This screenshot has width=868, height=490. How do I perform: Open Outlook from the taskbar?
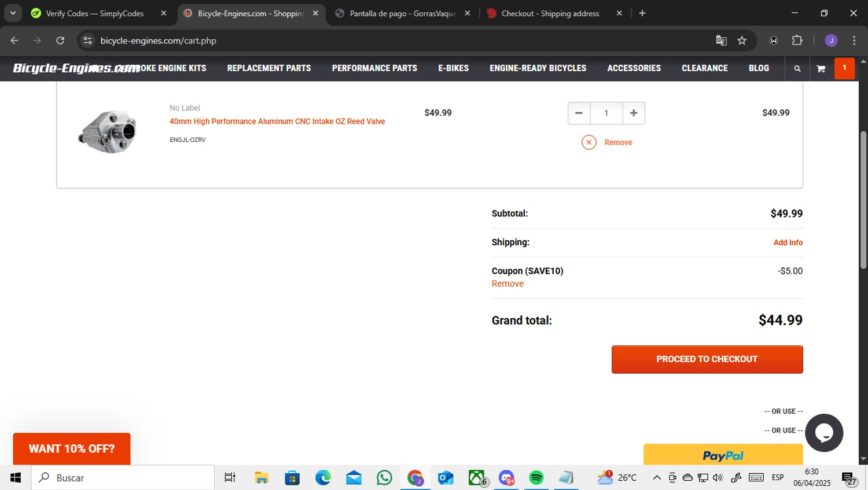pos(446,478)
